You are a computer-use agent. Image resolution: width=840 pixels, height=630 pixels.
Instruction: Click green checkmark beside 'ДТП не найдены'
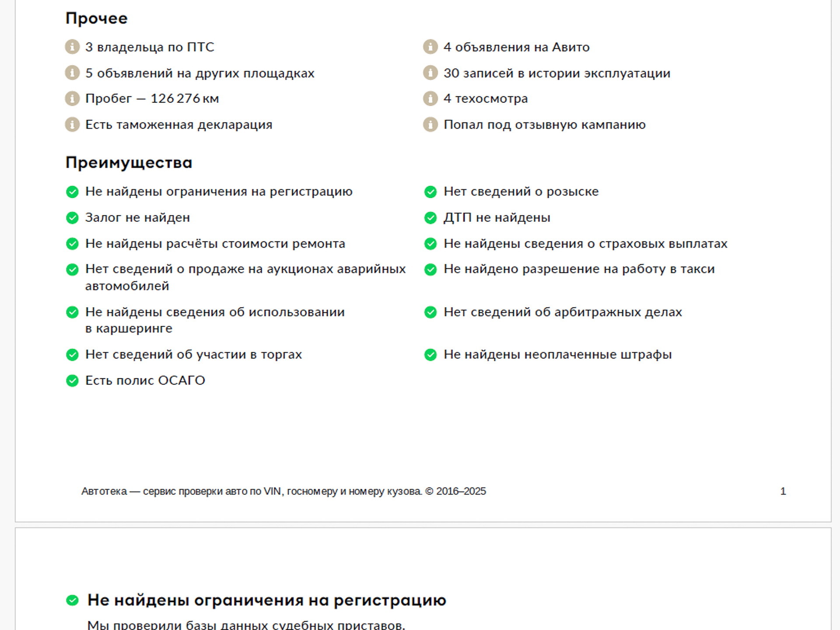(x=430, y=218)
